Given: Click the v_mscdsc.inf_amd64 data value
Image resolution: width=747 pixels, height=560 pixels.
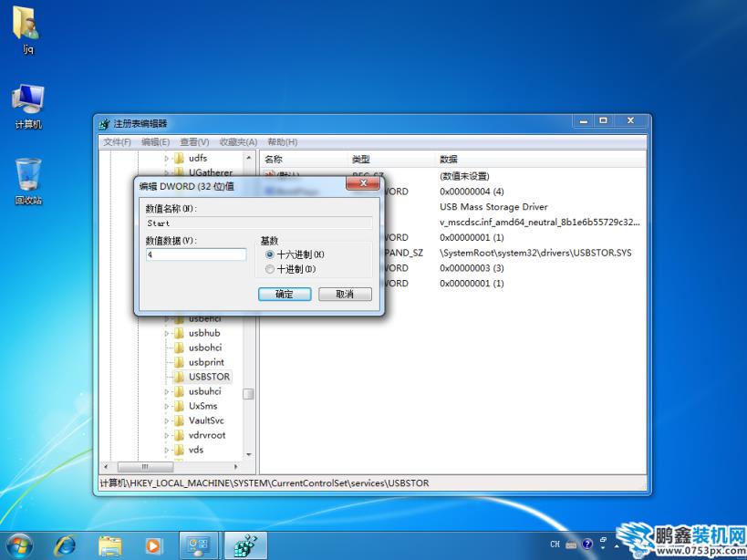Looking at the screenshot, I should pos(539,223).
